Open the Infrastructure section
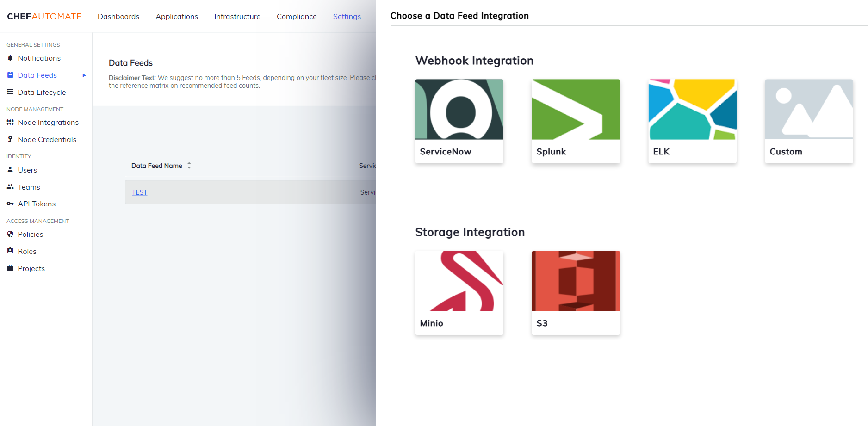Viewport: 868px width, 426px height. [x=237, y=16]
